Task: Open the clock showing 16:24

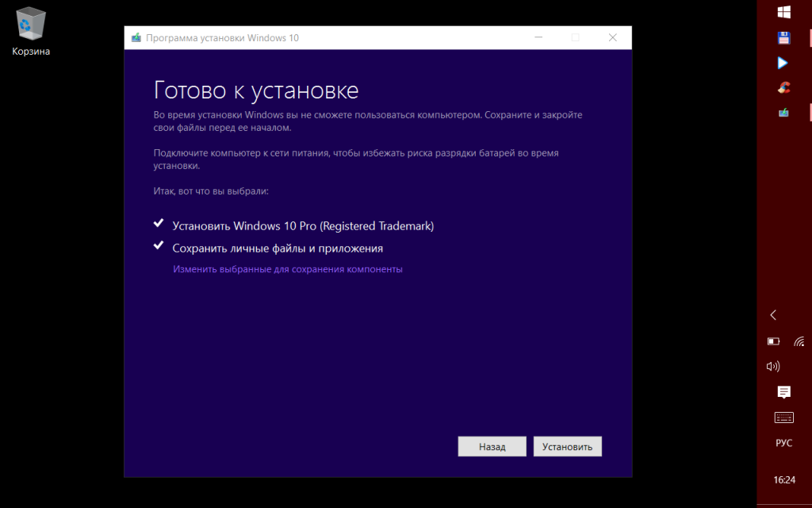Action: [x=784, y=480]
